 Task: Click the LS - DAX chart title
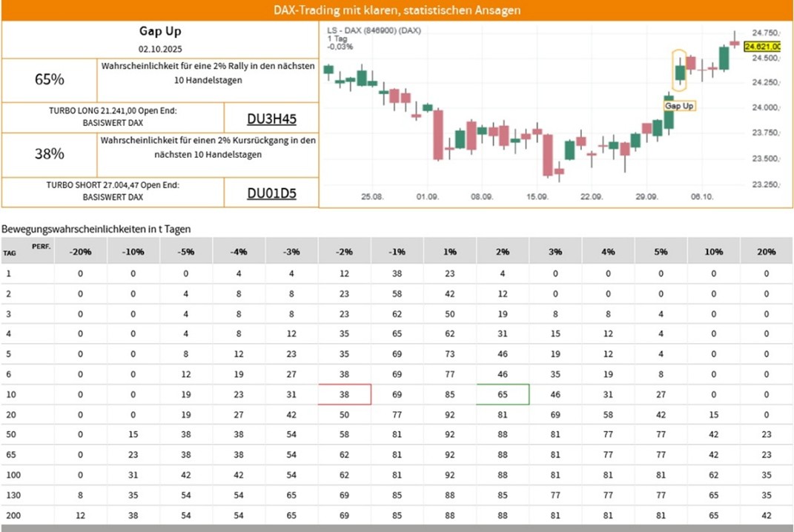coord(374,30)
